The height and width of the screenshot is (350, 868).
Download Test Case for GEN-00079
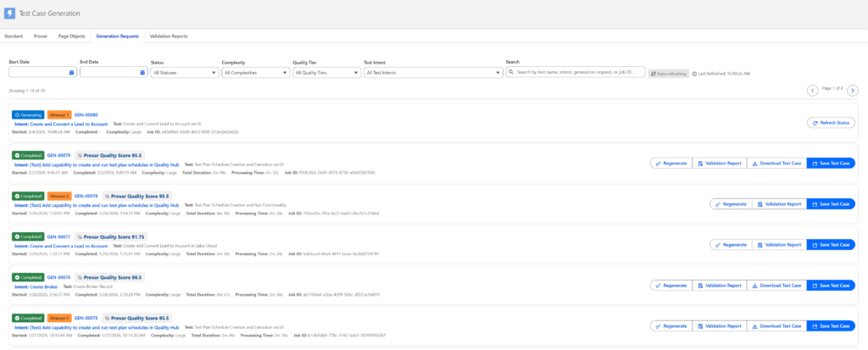776,164
